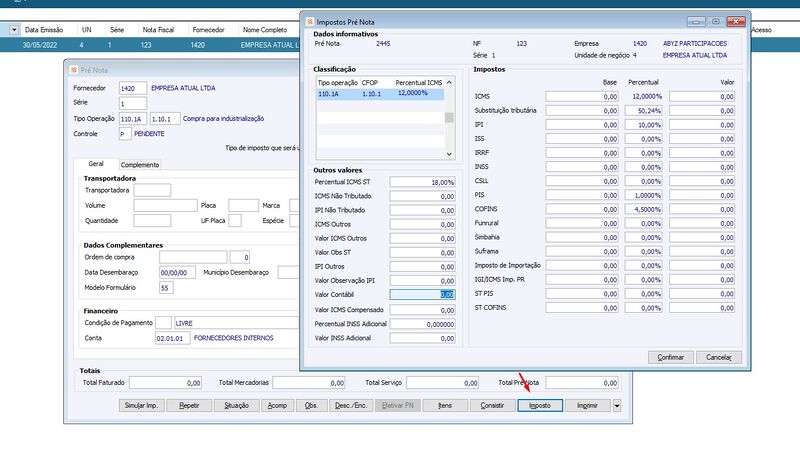The image size is (800, 450).
Task: Click the ST COFINS Valor field
Action: coord(702,308)
